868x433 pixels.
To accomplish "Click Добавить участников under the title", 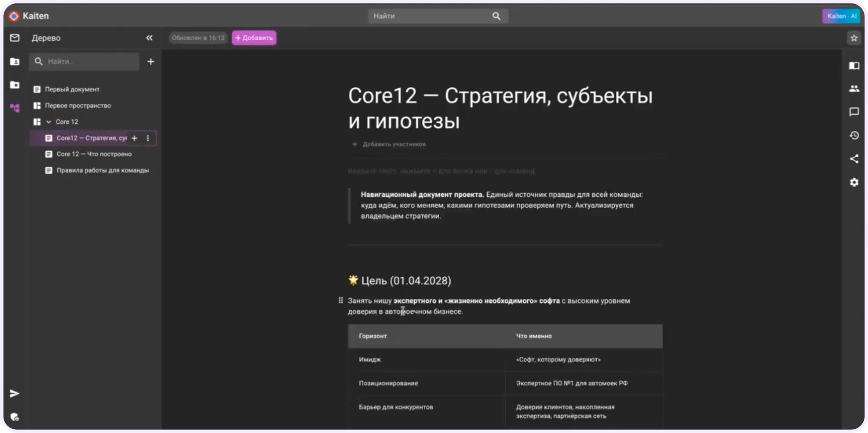I will [x=389, y=144].
